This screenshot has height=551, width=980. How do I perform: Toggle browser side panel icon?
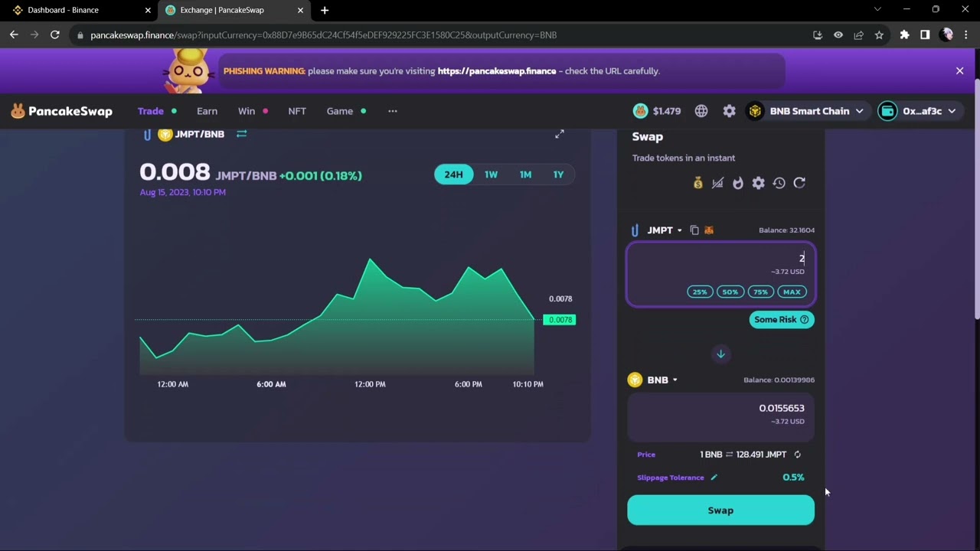click(x=925, y=34)
